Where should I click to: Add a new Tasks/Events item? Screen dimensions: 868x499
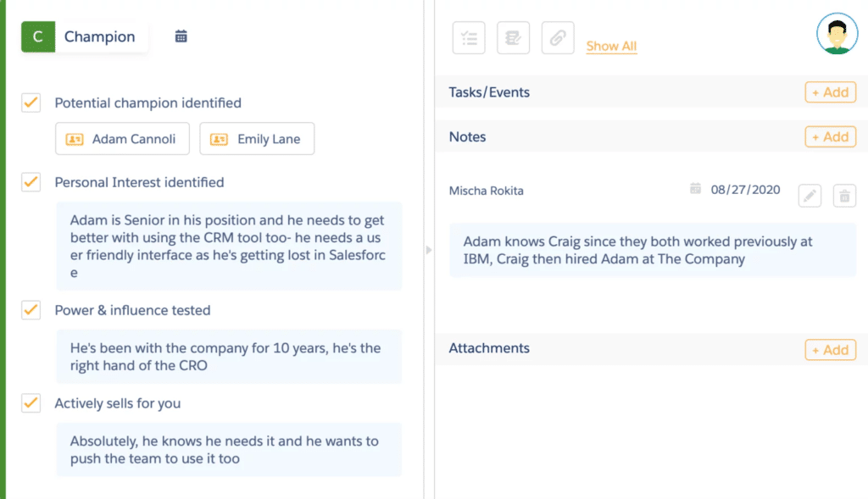point(831,92)
